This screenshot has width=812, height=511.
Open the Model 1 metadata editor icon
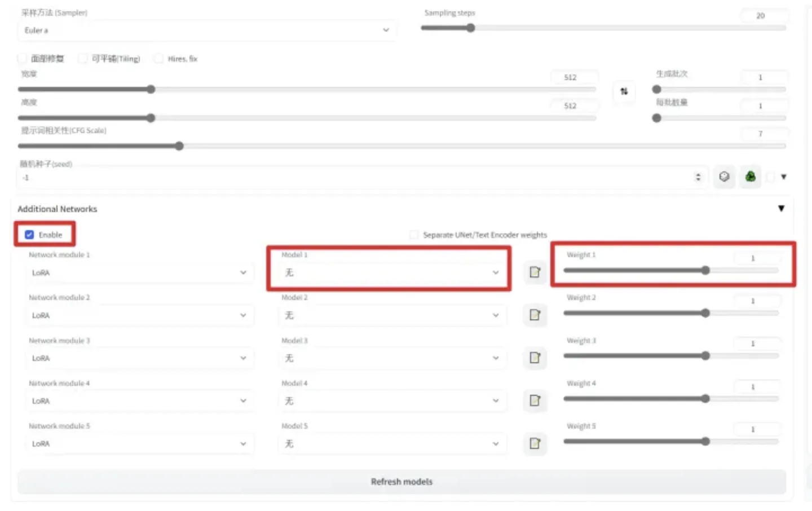tap(535, 272)
